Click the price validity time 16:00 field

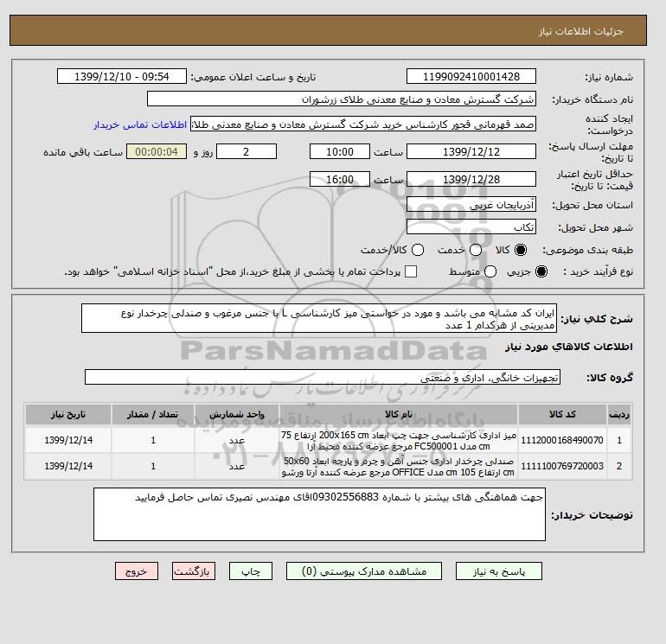[x=340, y=179]
